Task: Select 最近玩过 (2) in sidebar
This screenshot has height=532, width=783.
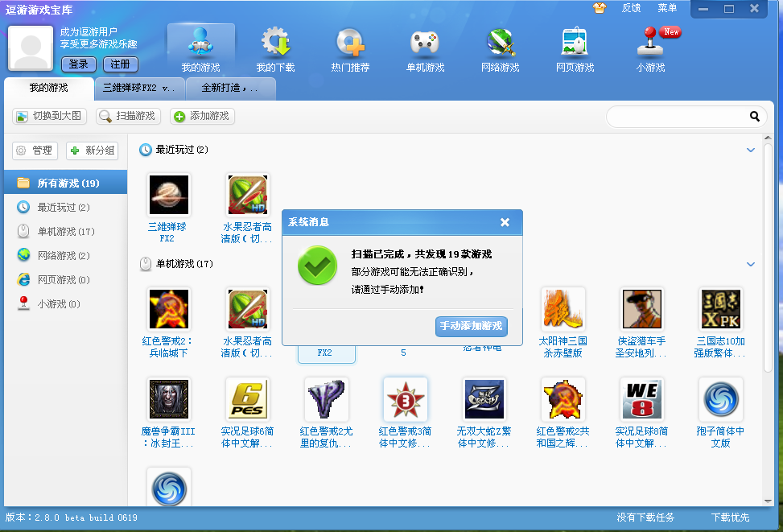Action: point(65,208)
